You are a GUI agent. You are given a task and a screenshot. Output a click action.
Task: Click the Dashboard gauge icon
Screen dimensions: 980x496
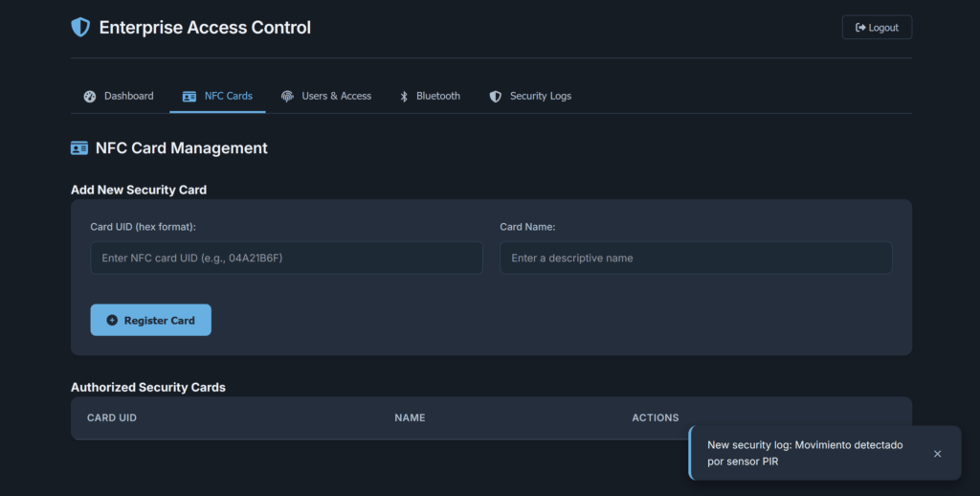89,97
